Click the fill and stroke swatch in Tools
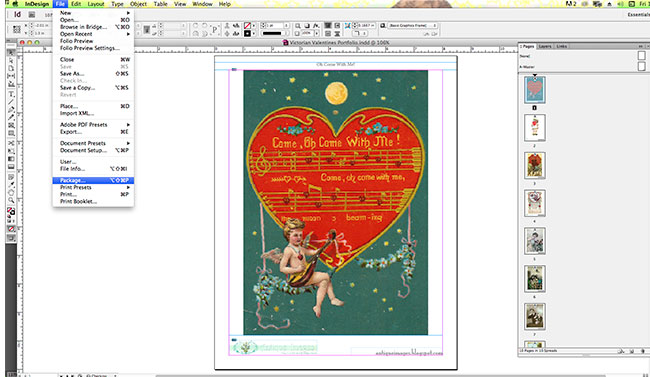650x377 pixels. point(11,212)
